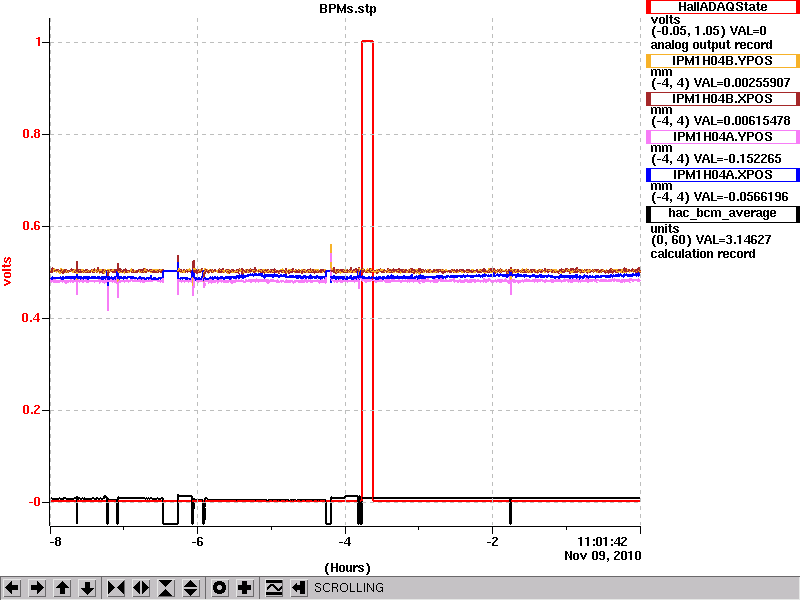Click the wave graph refresh icon
The width and height of the screenshot is (800, 600).
coord(274,588)
